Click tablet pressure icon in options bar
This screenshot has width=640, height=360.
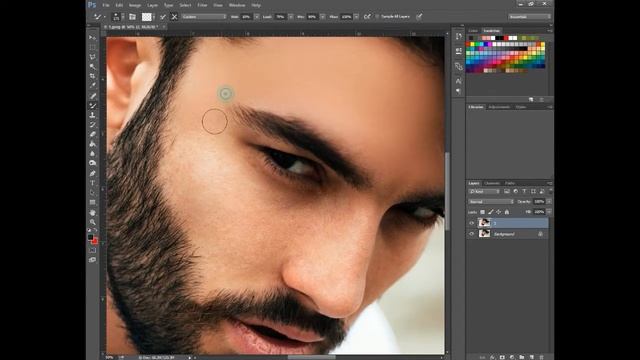click(x=419, y=17)
